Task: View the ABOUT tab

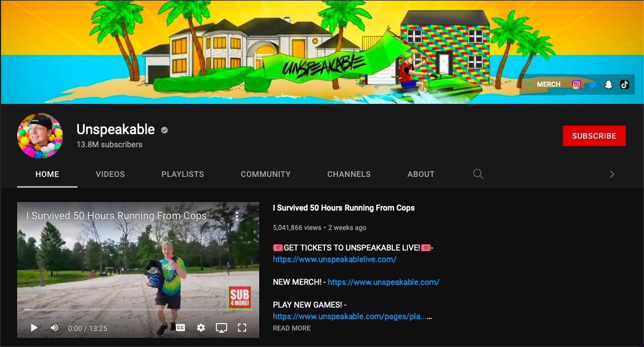Action: point(421,174)
